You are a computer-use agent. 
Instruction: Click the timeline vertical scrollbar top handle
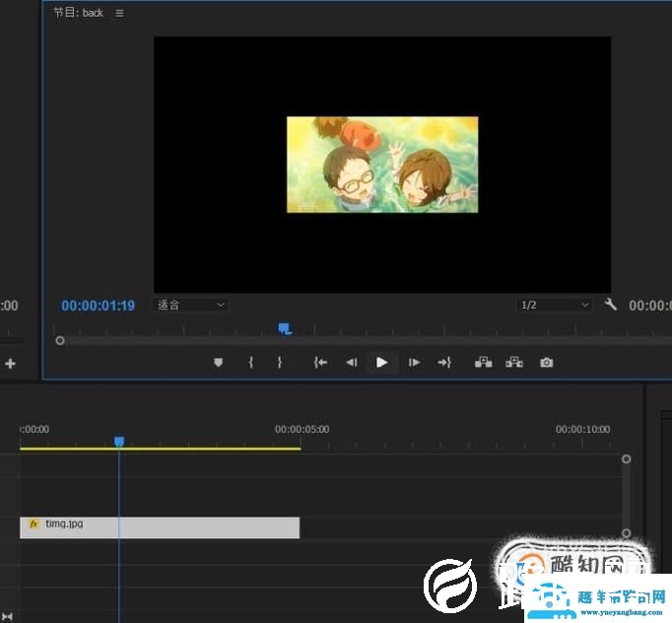626,459
